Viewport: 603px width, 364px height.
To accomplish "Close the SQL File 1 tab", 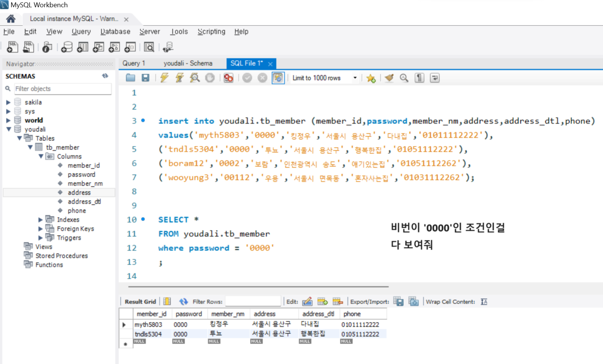I will [x=270, y=64].
